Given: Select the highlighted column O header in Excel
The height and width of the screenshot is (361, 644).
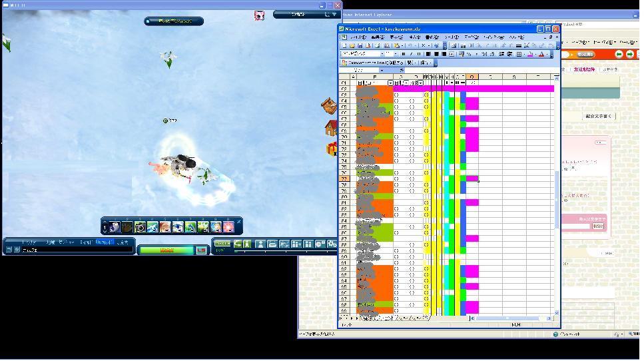Looking at the screenshot, I should (x=472, y=77).
